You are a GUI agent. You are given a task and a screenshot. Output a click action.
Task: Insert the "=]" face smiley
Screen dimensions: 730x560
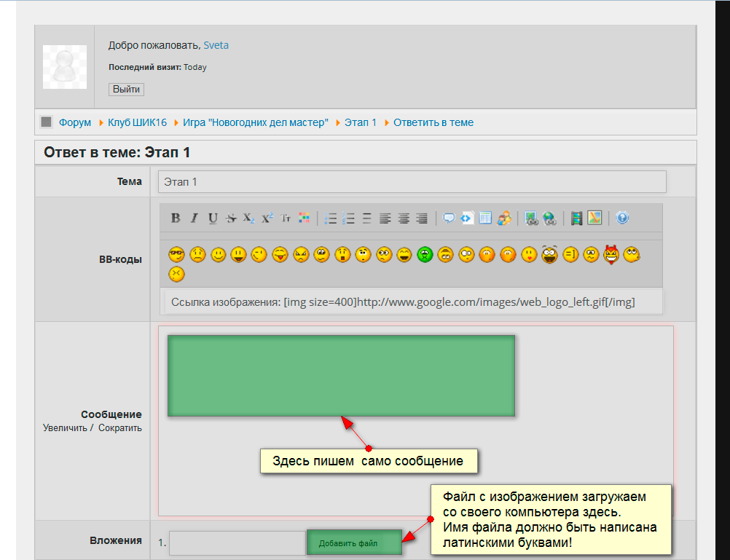[x=570, y=255]
